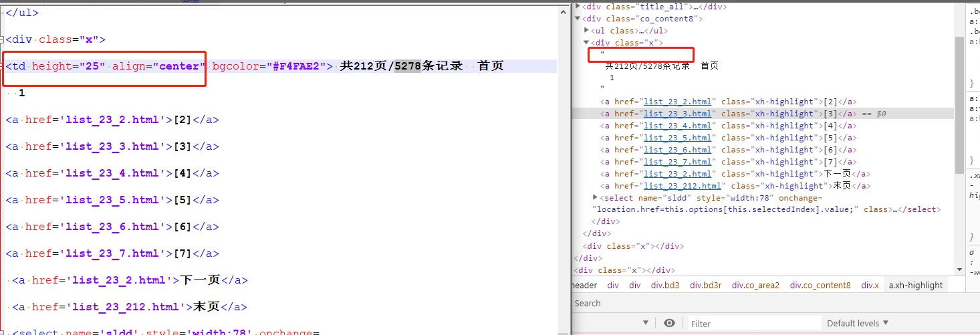
Task: Select breadcrumb div.x
Action: point(870,285)
